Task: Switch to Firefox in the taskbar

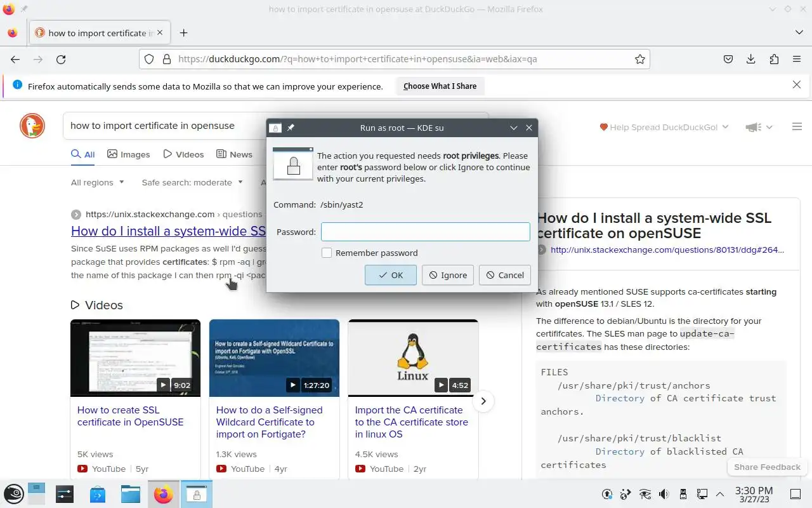Action: [x=164, y=494]
